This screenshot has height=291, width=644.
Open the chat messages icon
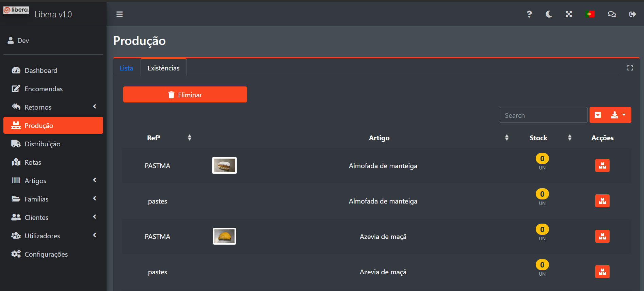click(x=612, y=14)
